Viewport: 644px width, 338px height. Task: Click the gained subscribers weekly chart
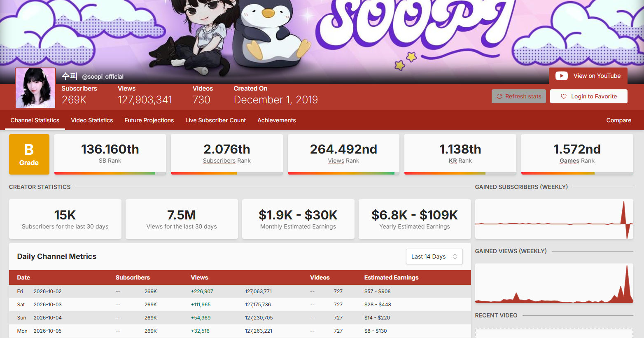[554, 219]
